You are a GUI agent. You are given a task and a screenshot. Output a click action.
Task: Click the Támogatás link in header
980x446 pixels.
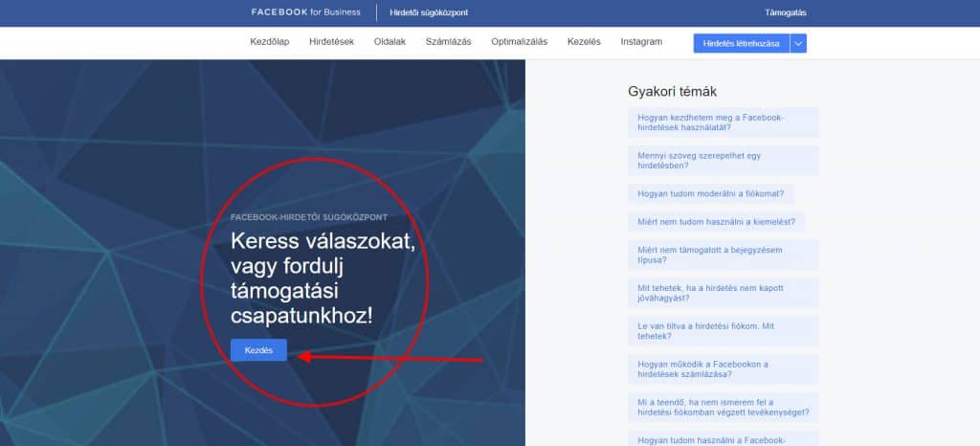click(786, 13)
